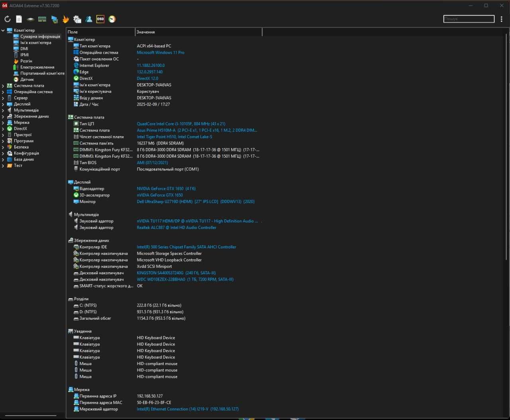The height and width of the screenshot is (420, 510).
Task: Open the gauge SensorPanel toolbar icon
Action: pyautogui.click(x=112, y=19)
